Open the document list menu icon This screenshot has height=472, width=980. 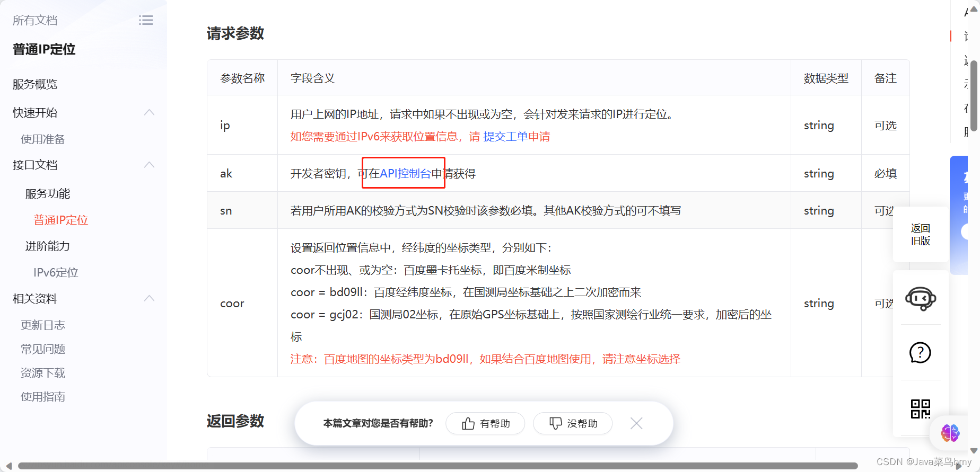click(146, 20)
